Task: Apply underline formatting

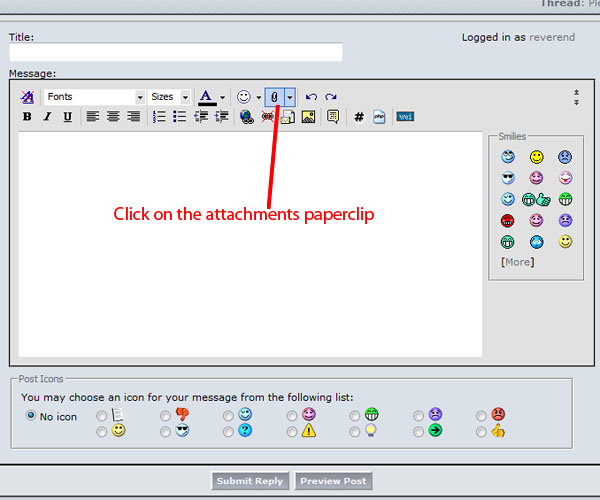Action: pyautogui.click(x=67, y=117)
